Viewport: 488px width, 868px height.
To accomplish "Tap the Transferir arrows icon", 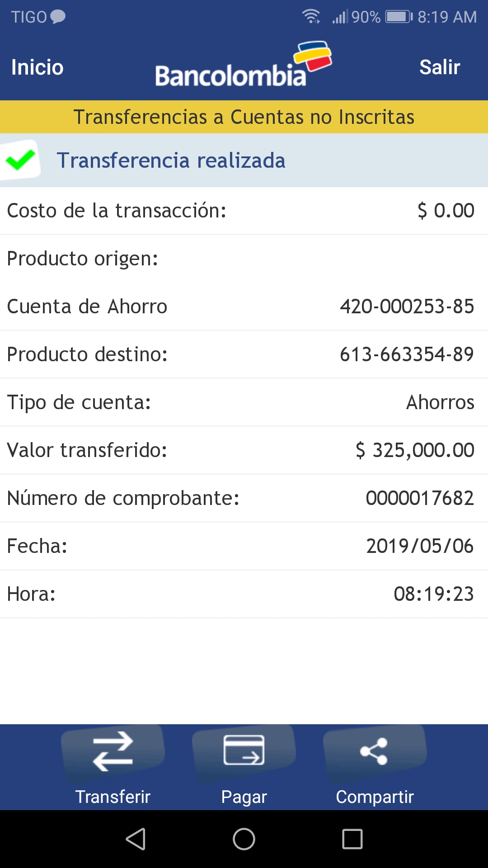I will pos(113,751).
